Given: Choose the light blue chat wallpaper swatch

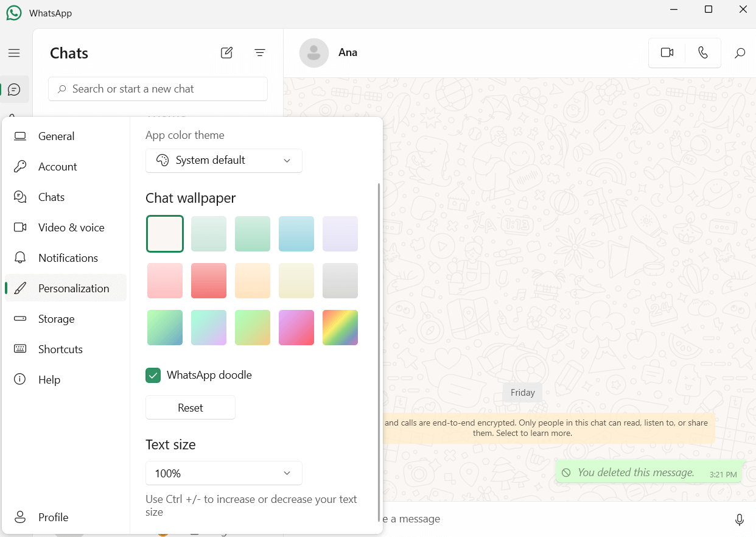Looking at the screenshot, I should (296, 234).
